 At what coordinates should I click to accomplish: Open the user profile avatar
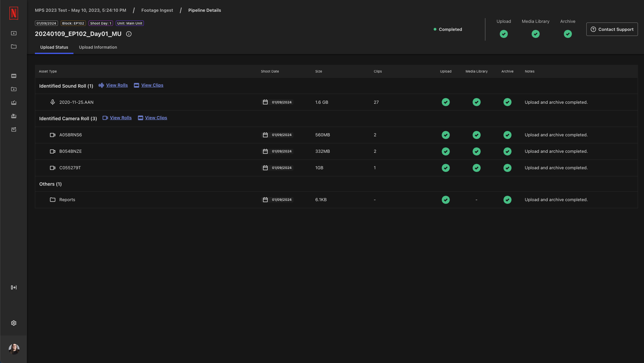tap(14, 349)
